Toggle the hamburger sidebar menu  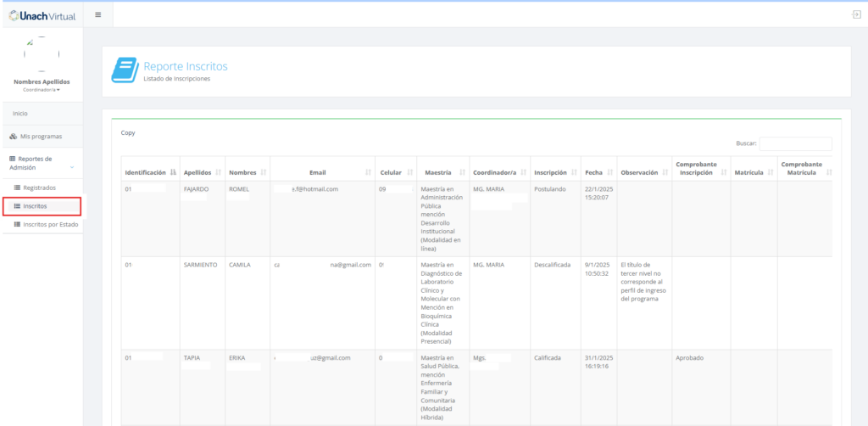coord(98,14)
